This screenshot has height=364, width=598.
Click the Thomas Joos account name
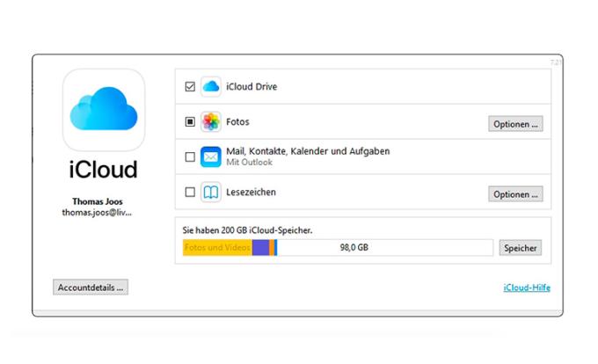tap(98, 201)
